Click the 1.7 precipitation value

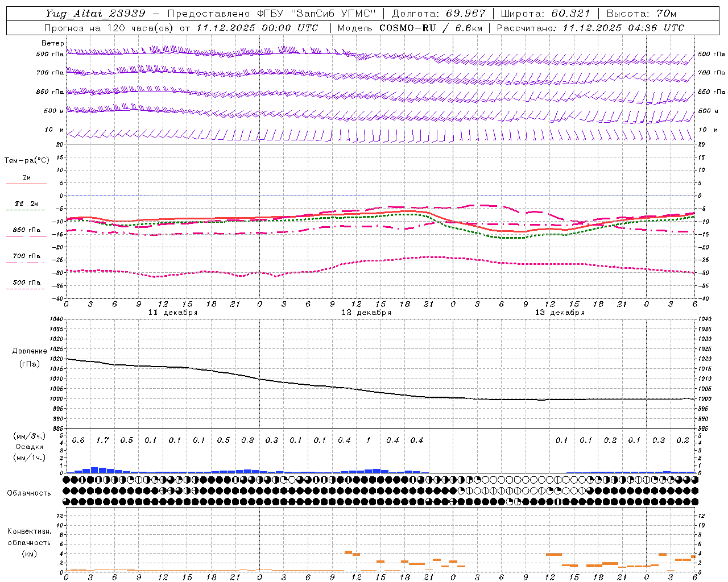coord(102,440)
